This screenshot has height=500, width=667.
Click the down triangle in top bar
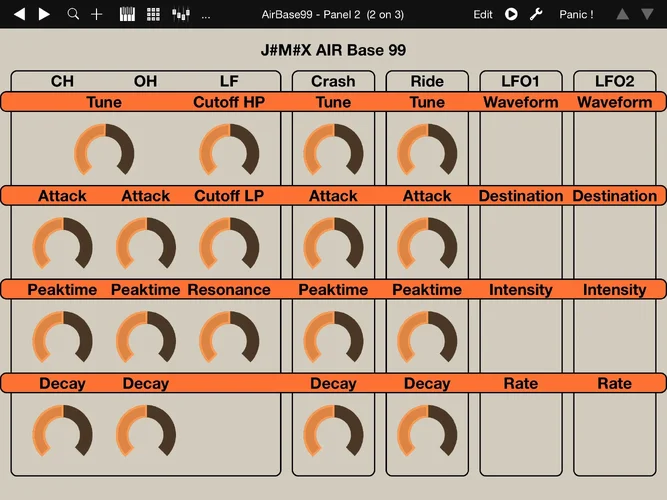point(647,14)
